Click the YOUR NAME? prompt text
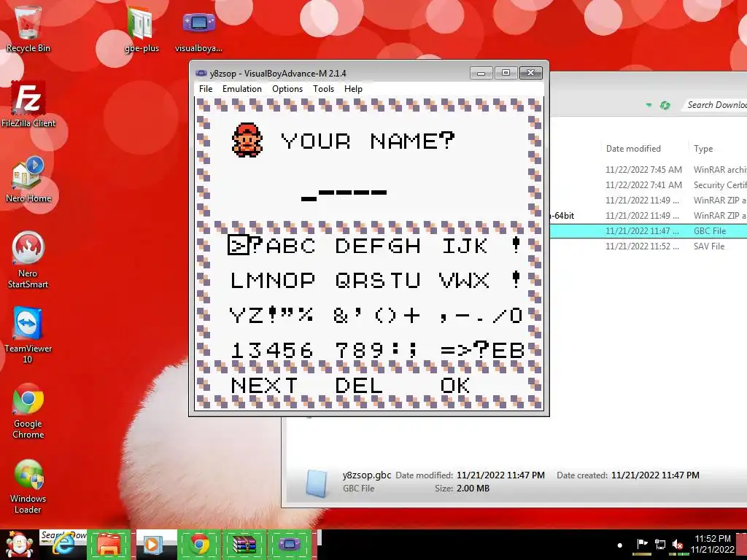 (x=368, y=141)
